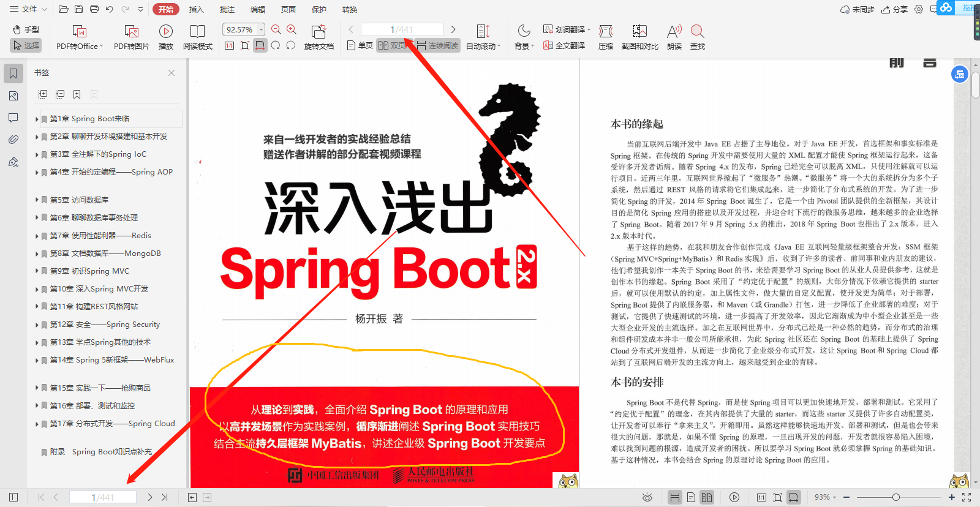Screen dimensions: 980x507
Task: Open 查找 search tool
Action: 698,37
